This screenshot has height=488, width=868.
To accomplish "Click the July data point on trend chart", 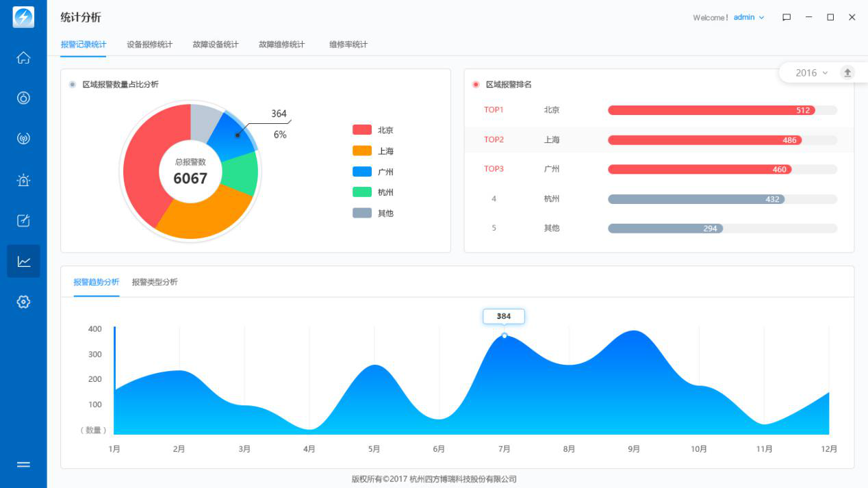I will (x=505, y=335).
